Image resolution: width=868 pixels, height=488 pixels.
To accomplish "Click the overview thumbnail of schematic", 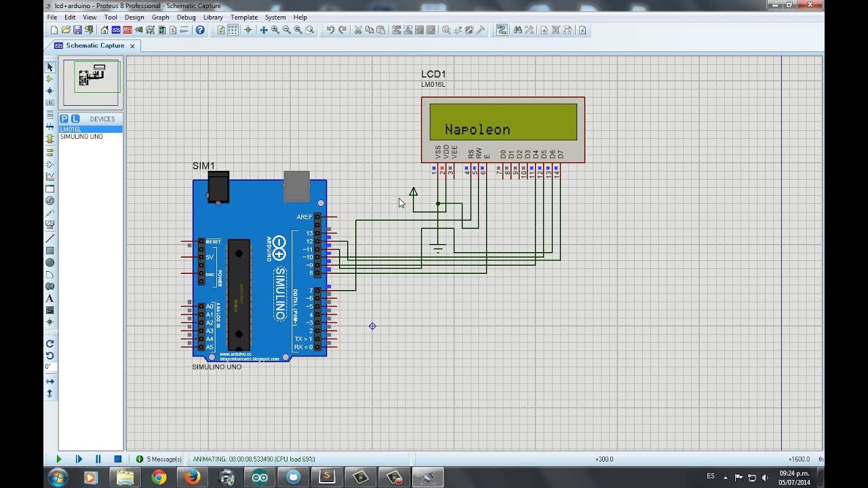I will pyautogui.click(x=91, y=81).
